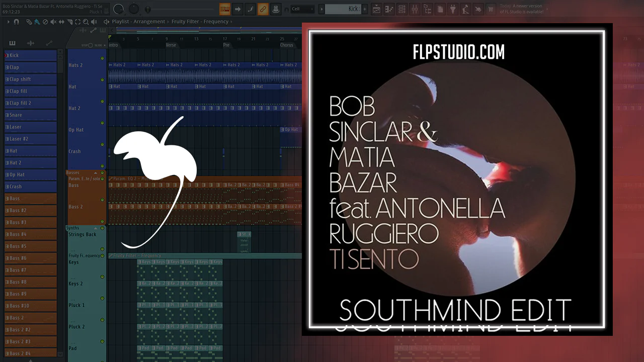Select the Laser #2 pattern in picker
This screenshot has width=644, height=362.
[31, 139]
